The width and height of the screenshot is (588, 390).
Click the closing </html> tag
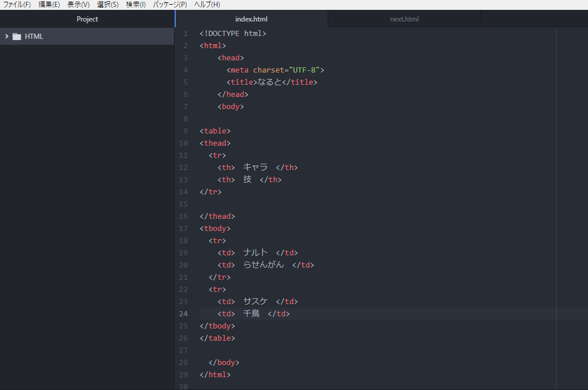tap(215, 374)
